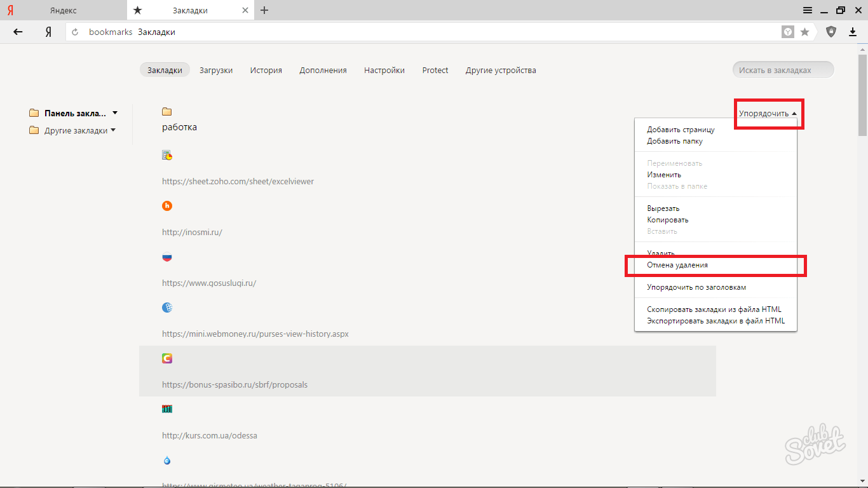This screenshot has height=488, width=868.
Task: Switch to the История tab
Action: click(x=266, y=71)
